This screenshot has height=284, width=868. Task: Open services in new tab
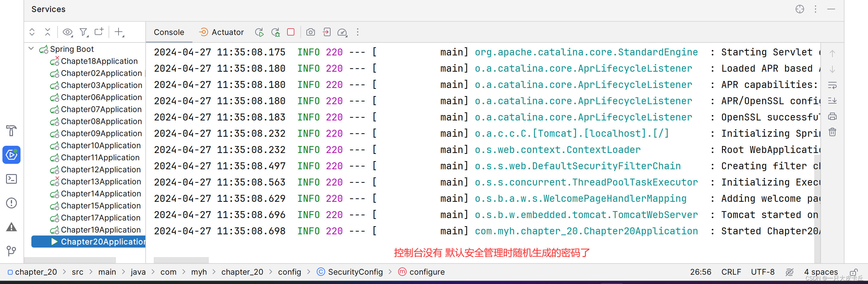point(99,32)
